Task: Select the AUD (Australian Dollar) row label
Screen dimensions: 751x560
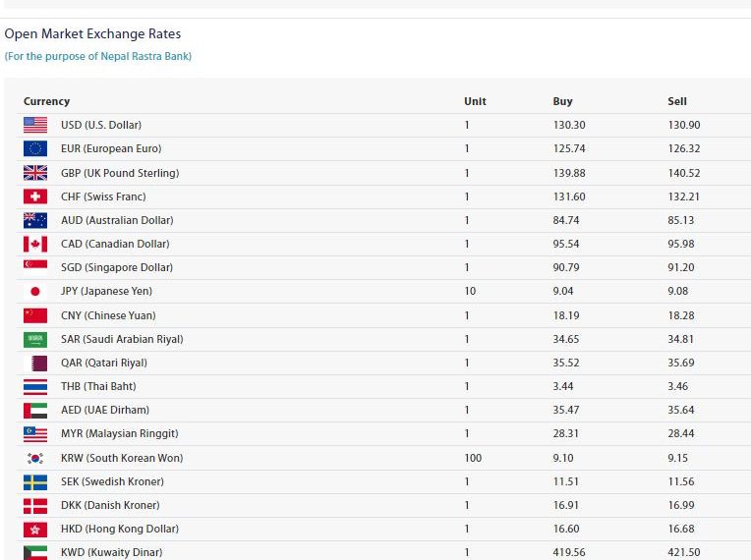Action: tap(117, 220)
